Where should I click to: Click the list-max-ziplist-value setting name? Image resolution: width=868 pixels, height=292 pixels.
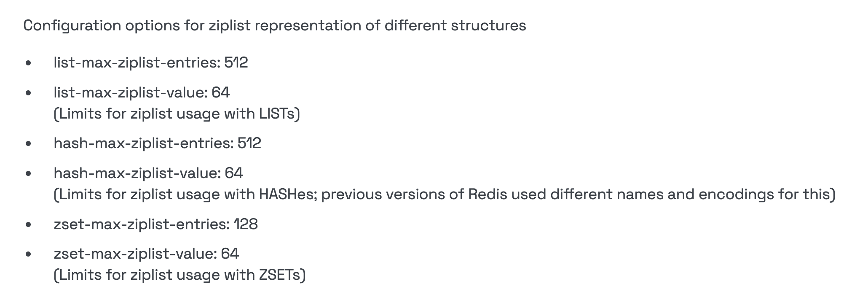(x=130, y=92)
